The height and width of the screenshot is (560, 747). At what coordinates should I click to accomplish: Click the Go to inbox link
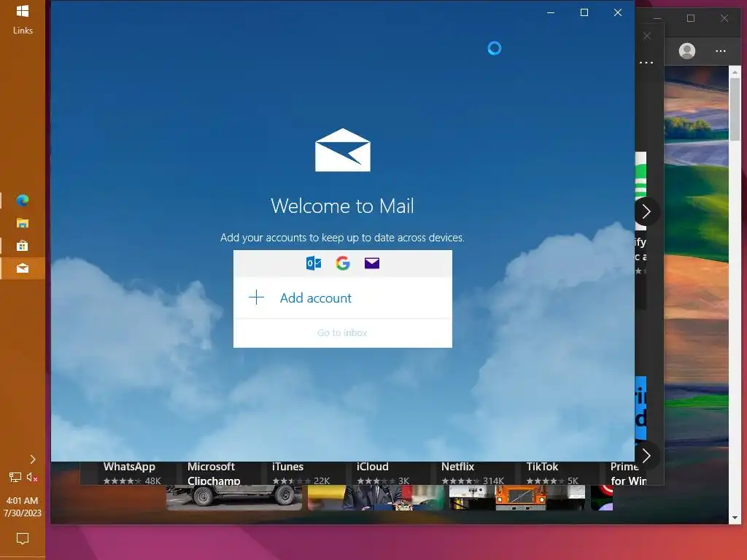342,332
